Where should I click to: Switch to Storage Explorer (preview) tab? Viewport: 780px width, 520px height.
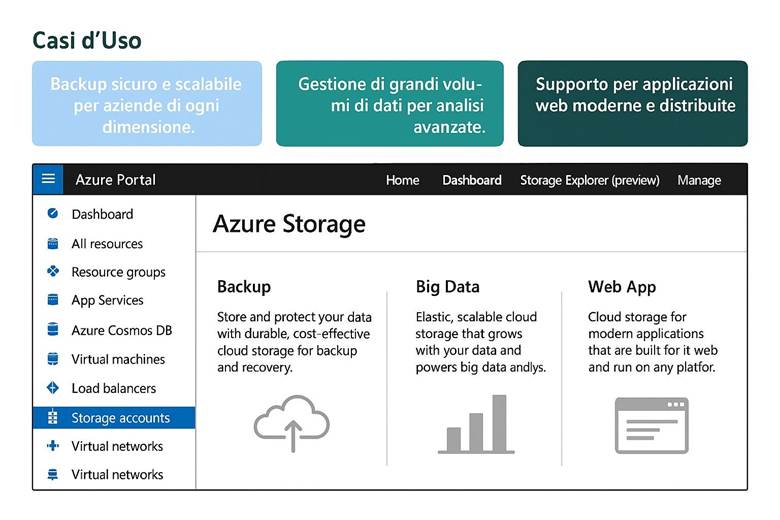(590, 180)
